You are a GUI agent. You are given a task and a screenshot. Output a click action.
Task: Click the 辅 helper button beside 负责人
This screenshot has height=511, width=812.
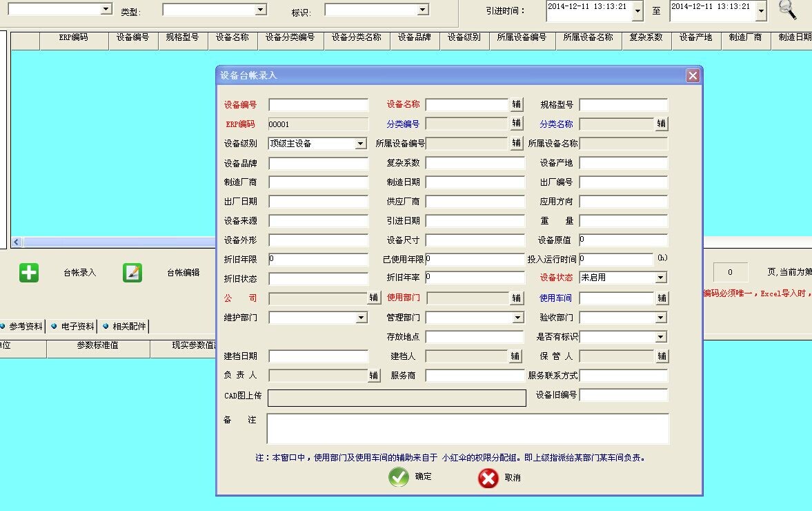373,375
